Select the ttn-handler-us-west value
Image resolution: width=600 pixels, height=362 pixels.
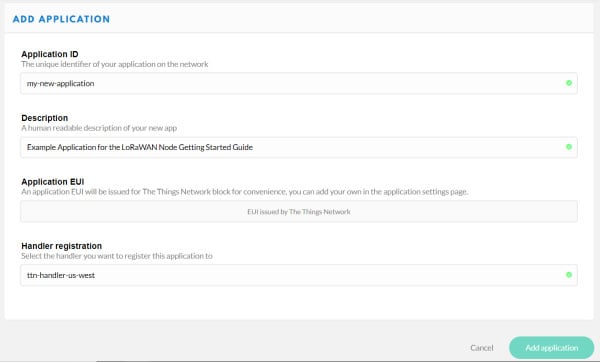click(x=61, y=276)
